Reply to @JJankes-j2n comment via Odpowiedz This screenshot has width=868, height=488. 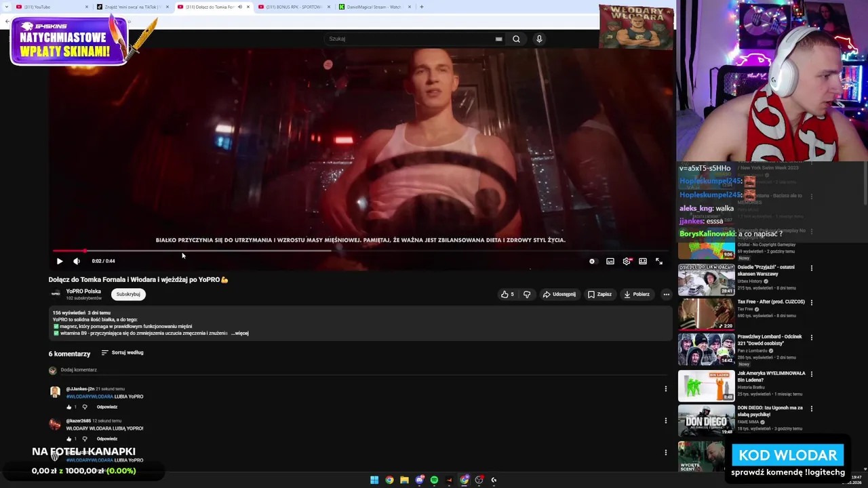[x=107, y=407]
